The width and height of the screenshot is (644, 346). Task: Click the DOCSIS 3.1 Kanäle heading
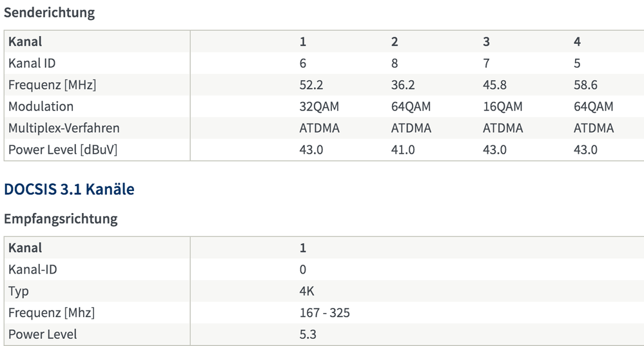click(x=69, y=190)
